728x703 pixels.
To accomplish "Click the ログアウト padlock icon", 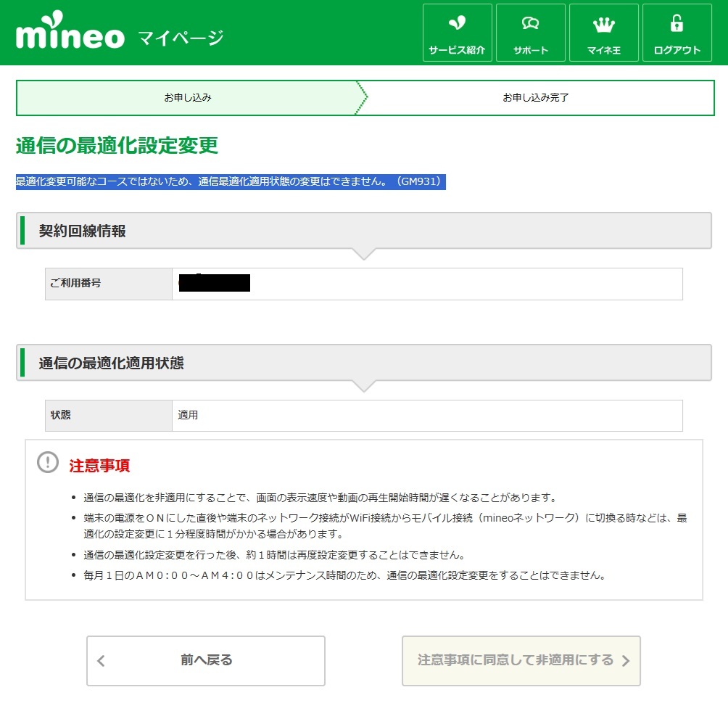I will point(677,24).
